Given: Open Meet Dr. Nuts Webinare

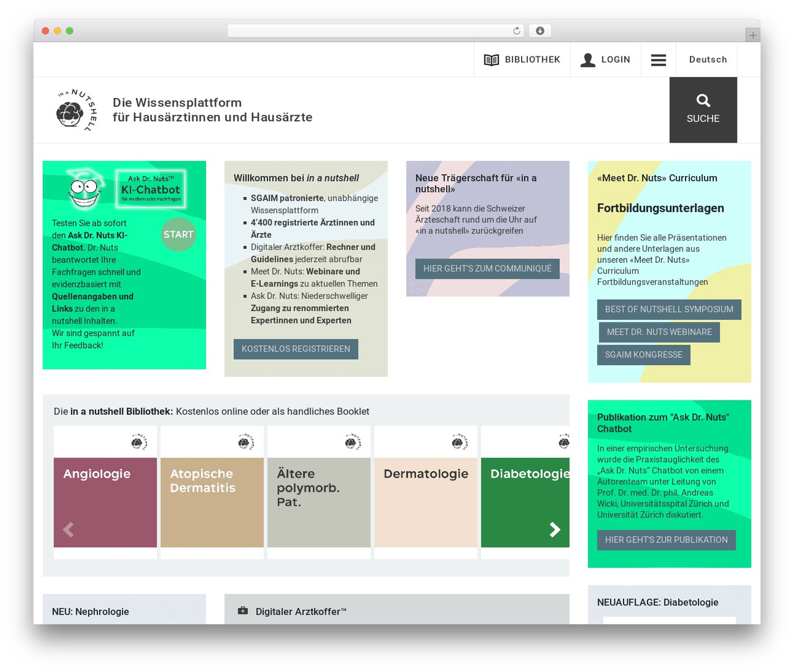Looking at the screenshot, I should point(659,332).
